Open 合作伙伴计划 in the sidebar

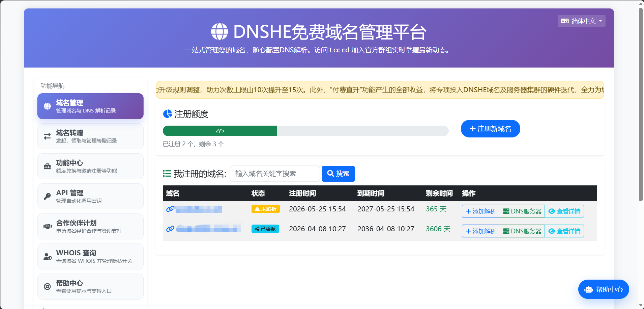point(90,226)
